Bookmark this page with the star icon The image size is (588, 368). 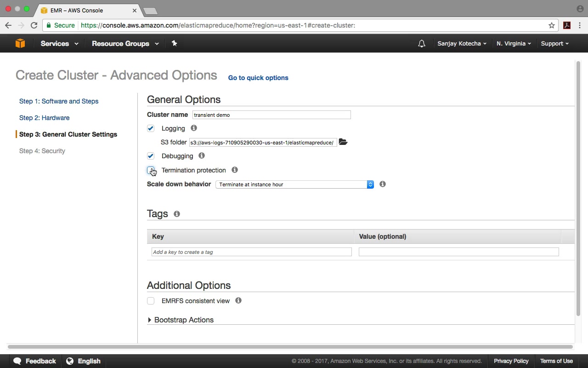click(552, 25)
